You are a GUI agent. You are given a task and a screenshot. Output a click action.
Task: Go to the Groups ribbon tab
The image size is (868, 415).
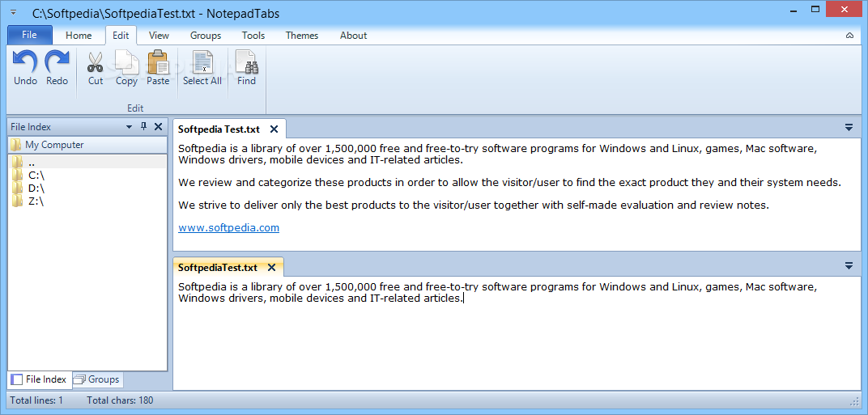tap(206, 36)
